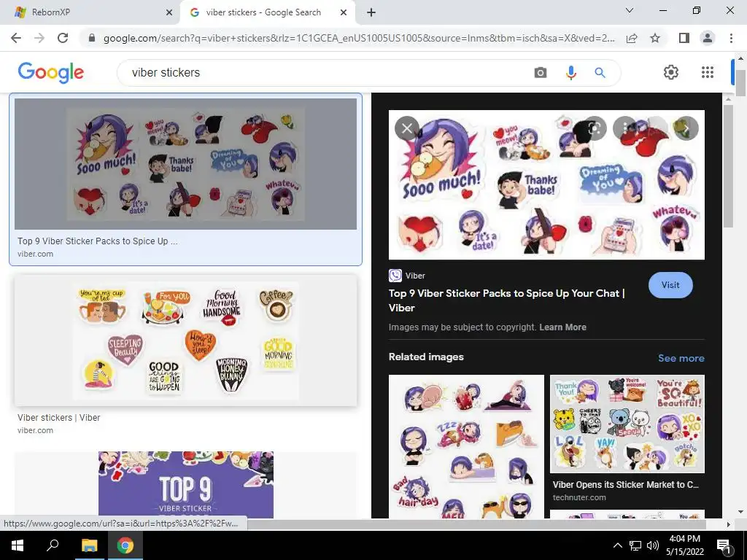Open a new browser tab
The width and height of the screenshot is (747, 560).
point(371,12)
